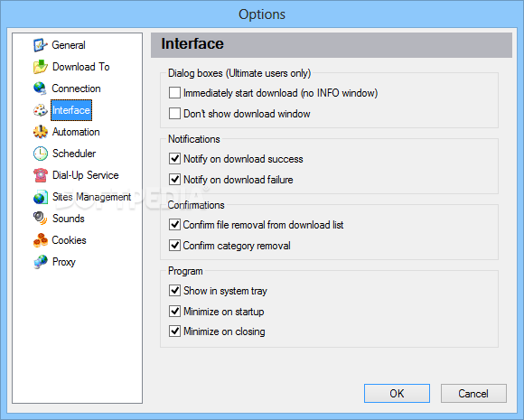The width and height of the screenshot is (524, 420).
Task: Click the Interface paint palette icon
Action: (x=41, y=110)
